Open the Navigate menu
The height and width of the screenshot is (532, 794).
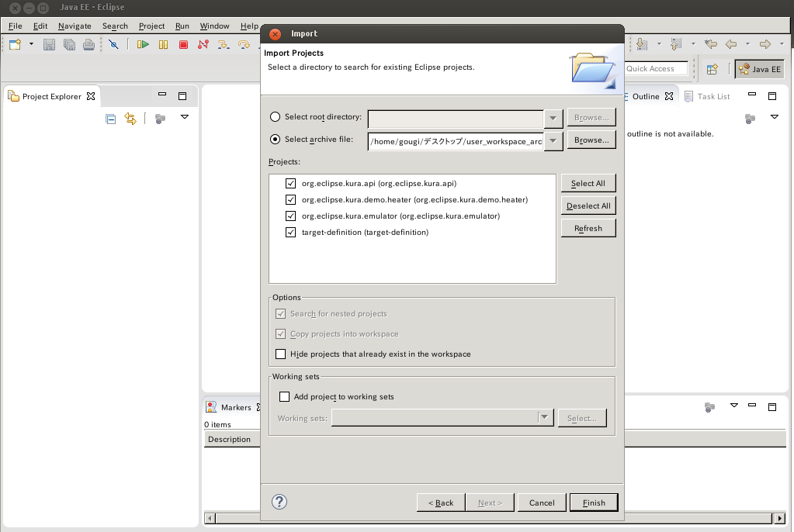[x=75, y=26]
